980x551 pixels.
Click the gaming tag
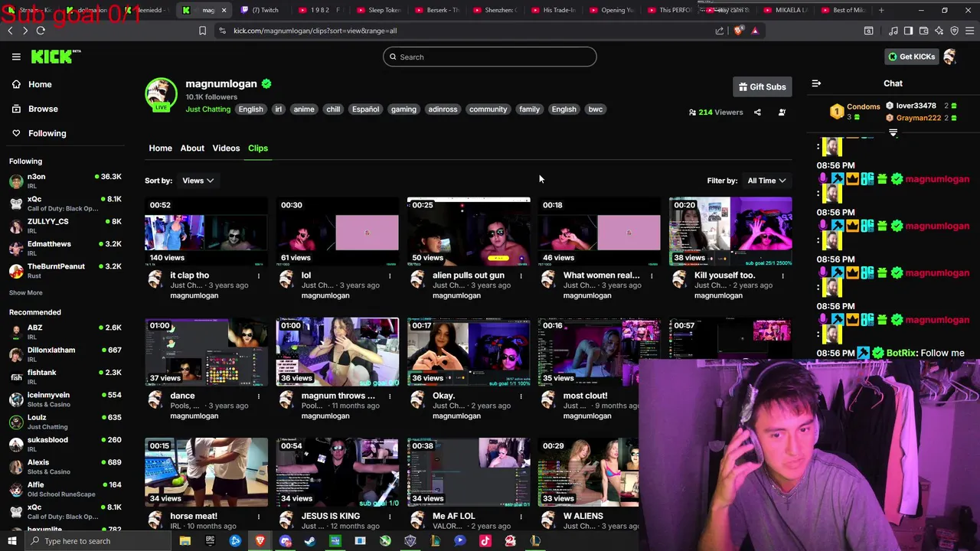click(x=403, y=109)
